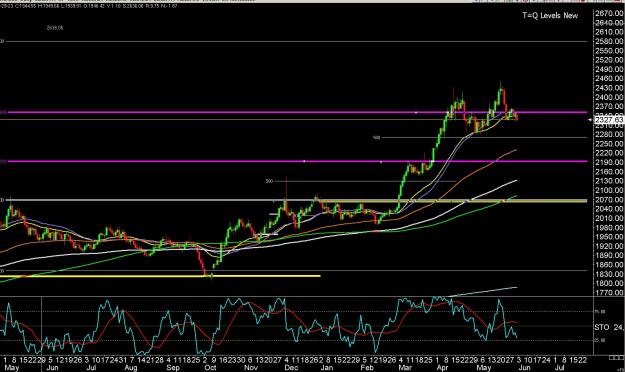The width and height of the screenshot is (625, 372).
Task: Click the 2580.00 price axis label
Action: point(609,41)
